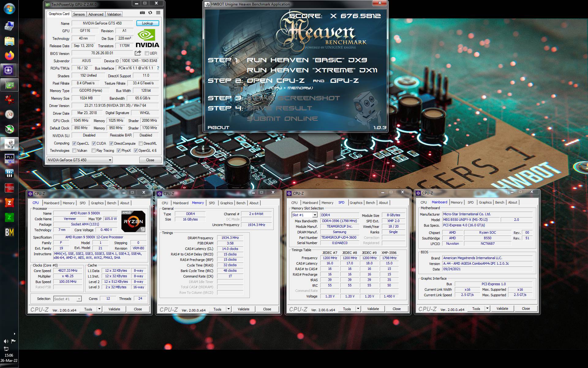Expand Tools arrow in the Memory tab CPU-Z window

click(x=228, y=309)
